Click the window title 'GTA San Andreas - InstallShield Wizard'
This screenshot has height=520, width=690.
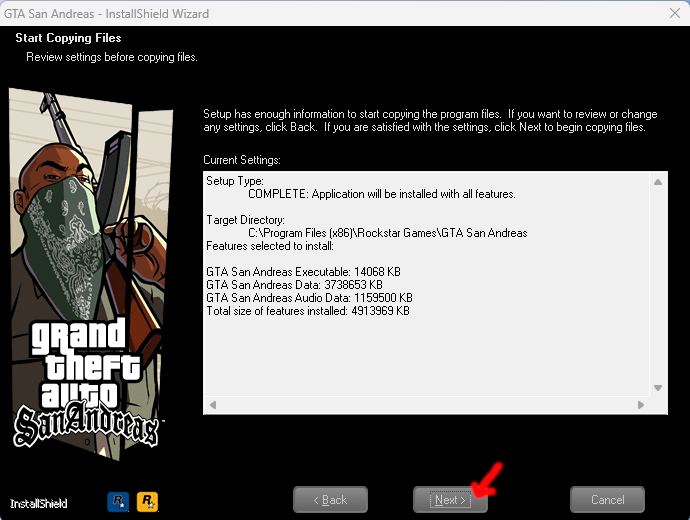click(x=106, y=14)
